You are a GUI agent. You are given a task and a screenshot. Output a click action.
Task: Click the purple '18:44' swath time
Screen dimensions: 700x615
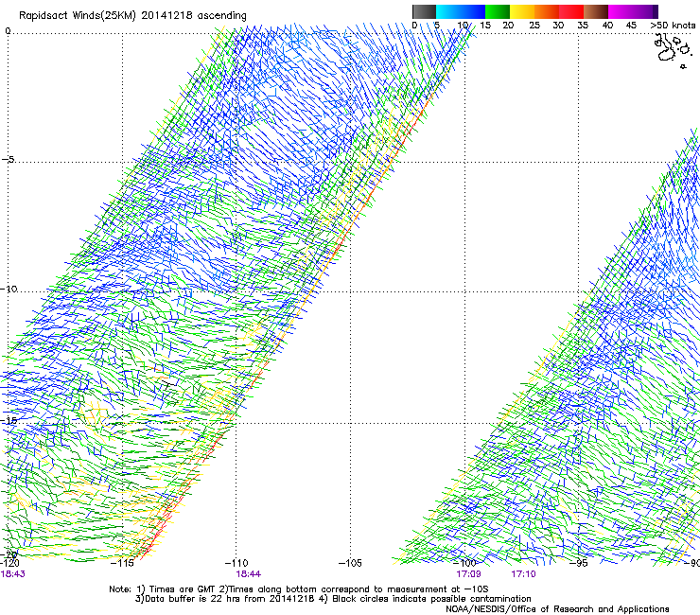click(x=248, y=574)
